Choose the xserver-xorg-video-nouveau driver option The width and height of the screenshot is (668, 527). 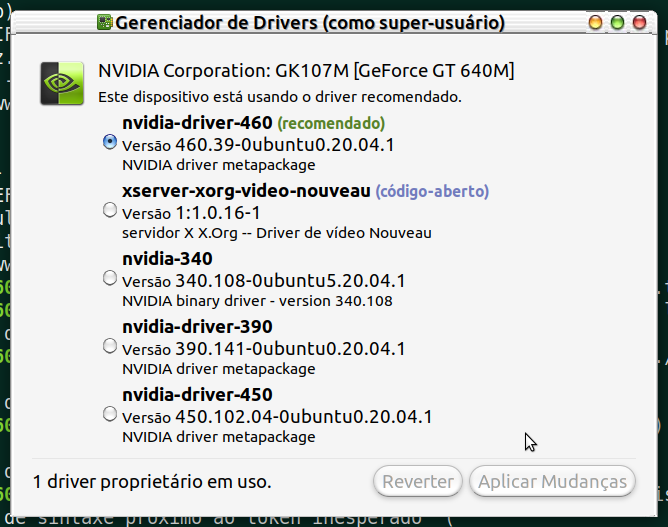coord(110,210)
